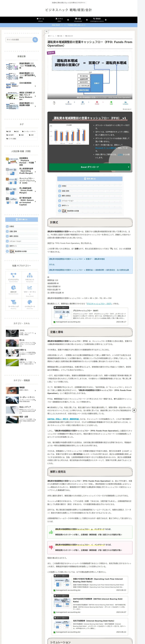This screenshot has height=644, width=145.
Task: Save the article to Pocket
Action: [x=97, y=103]
